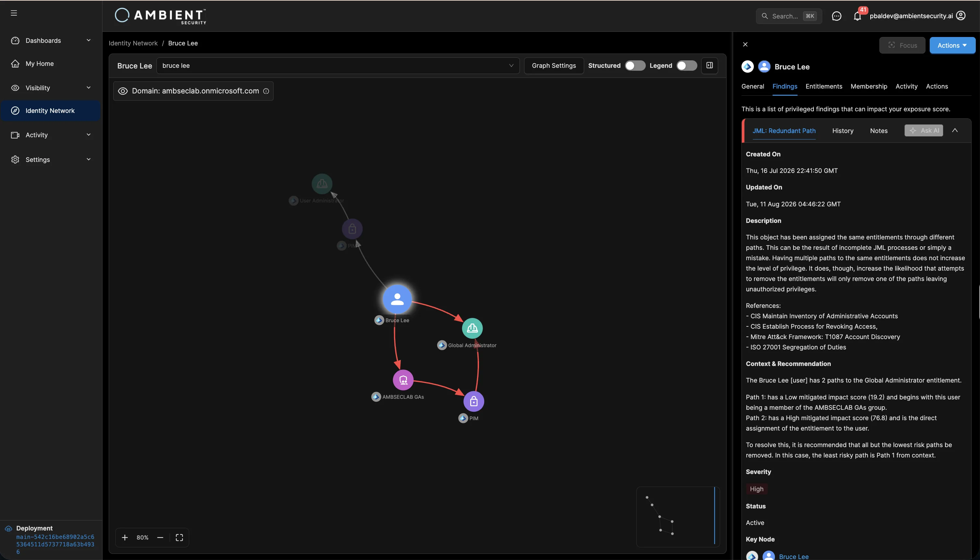980x560 pixels.
Task: Expand the Dashboards menu chevron
Action: (89, 40)
